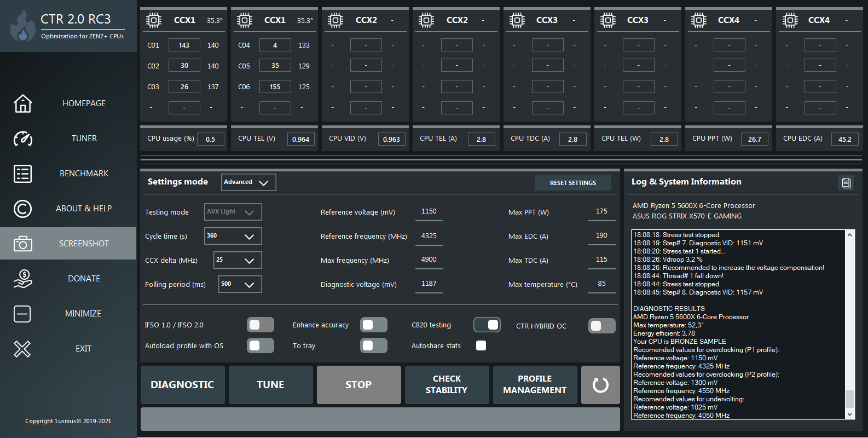Toggle Enhance accuracy switch
The image size is (868, 438).
coord(374,325)
